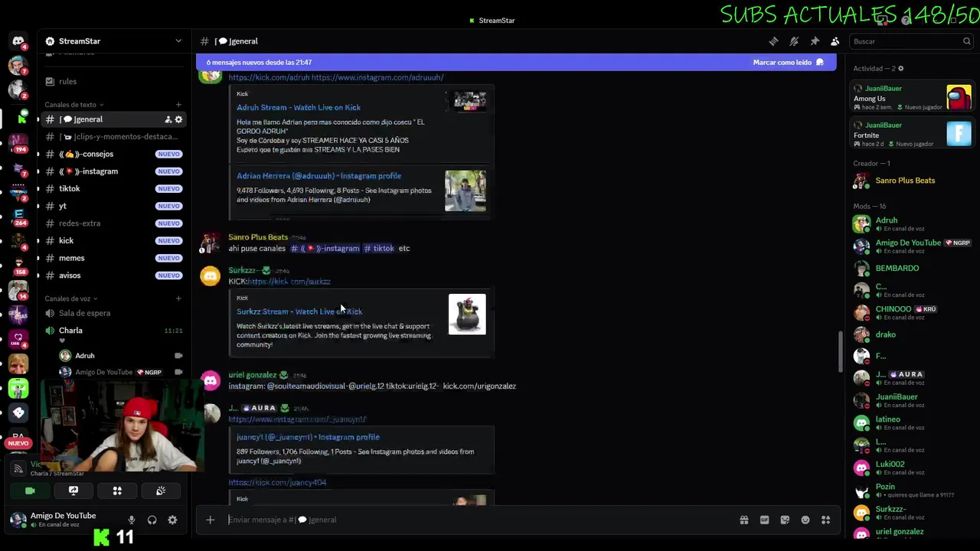Open server with 194 notifications badge
The image size is (980, 551).
(18, 142)
